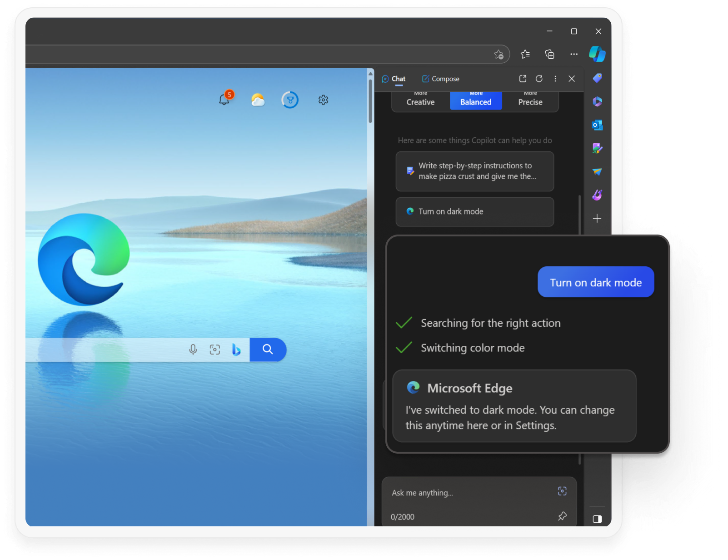Open Outlook from the sidebar
Viewport: 728px width, 560px height.
tap(597, 125)
